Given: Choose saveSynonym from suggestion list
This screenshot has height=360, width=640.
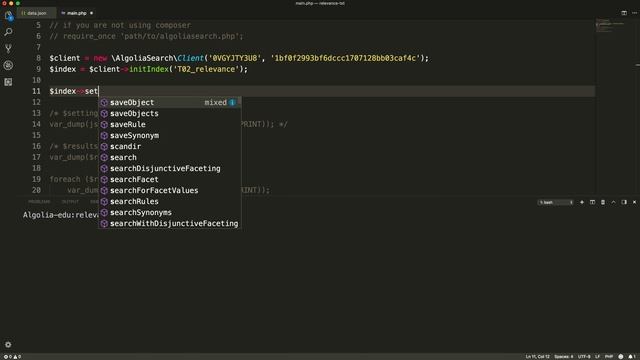Looking at the screenshot, I should (x=169, y=136).
